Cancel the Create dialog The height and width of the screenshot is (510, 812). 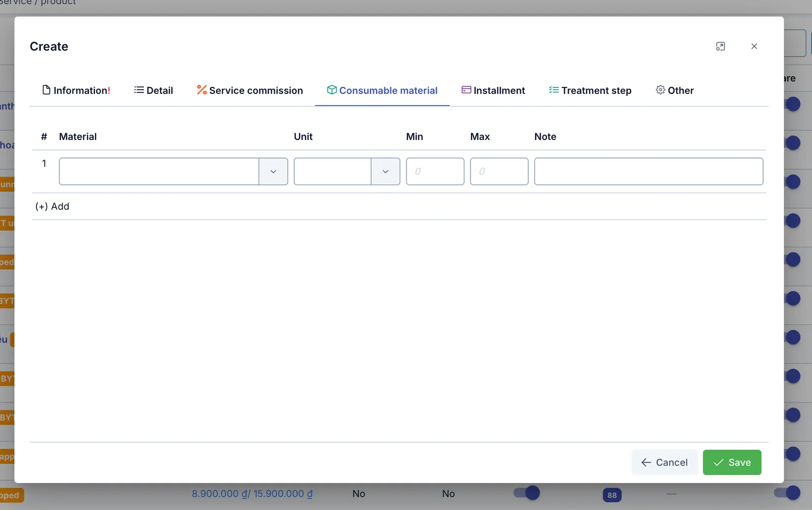664,462
